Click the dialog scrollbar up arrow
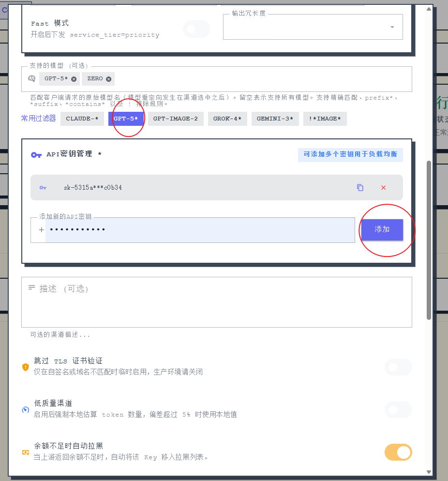The image size is (448, 481). (x=429, y=9)
